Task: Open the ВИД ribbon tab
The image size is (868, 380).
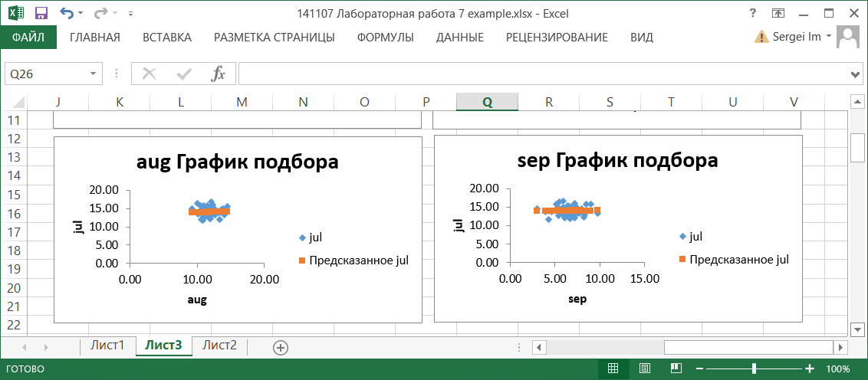Action: click(642, 38)
